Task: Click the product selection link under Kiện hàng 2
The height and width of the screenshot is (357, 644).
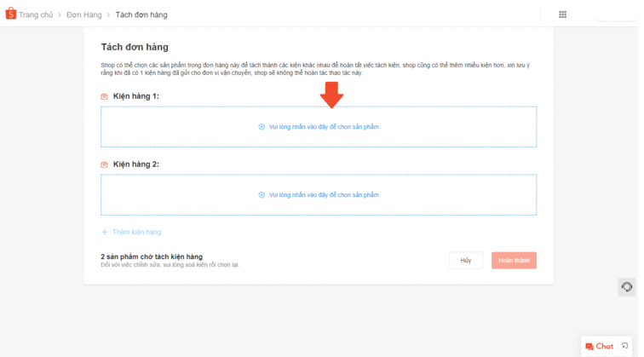Action: (x=323, y=195)
